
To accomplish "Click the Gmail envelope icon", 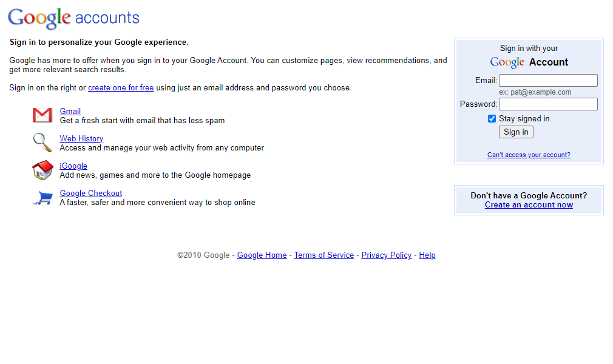I will tap(42, 115).
